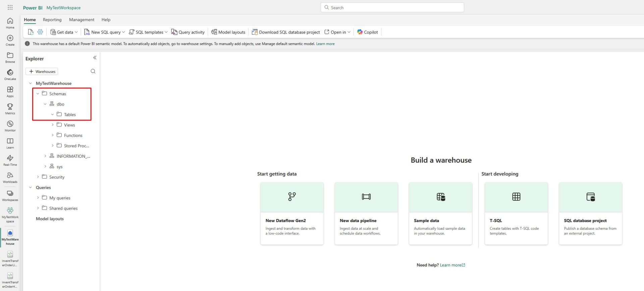Expand the Security folder
Screen dimensions: 644x291
(x=38, y=176)
